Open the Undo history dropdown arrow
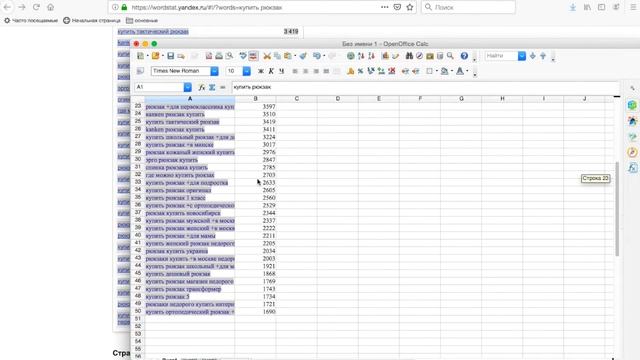This screenshot has width=640, height=360. point(324,56)
